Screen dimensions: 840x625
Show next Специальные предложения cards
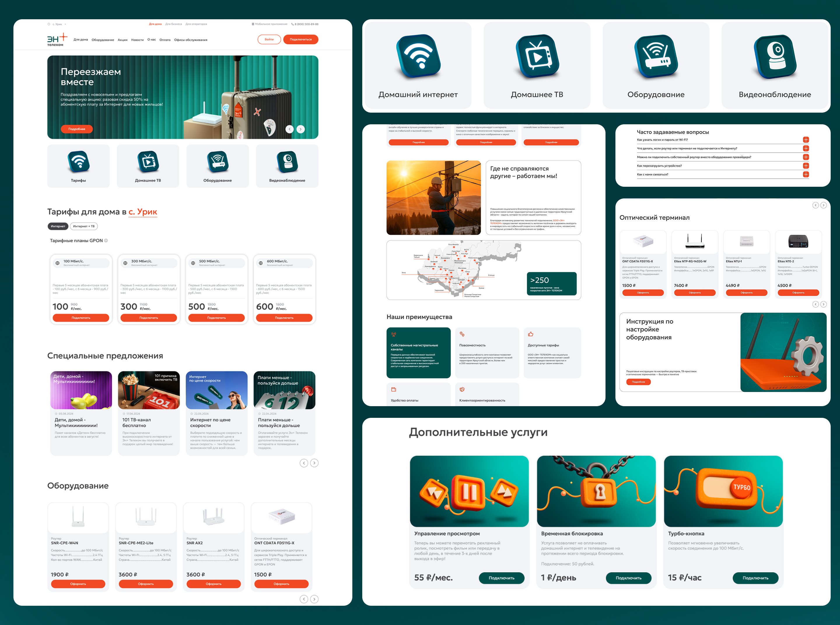point(314,463)
